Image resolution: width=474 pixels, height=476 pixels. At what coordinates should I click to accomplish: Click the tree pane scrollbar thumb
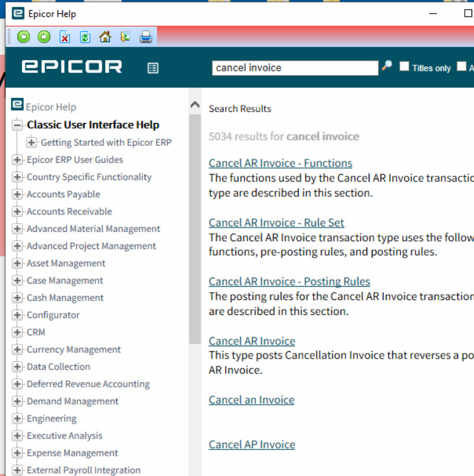tap(195, 229)
